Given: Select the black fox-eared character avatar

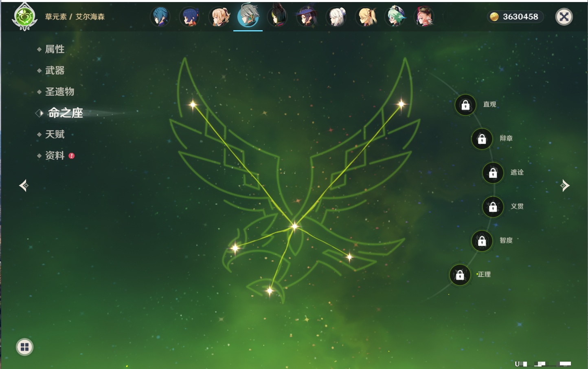Looking at the screenshot, I should click(277, 17).
